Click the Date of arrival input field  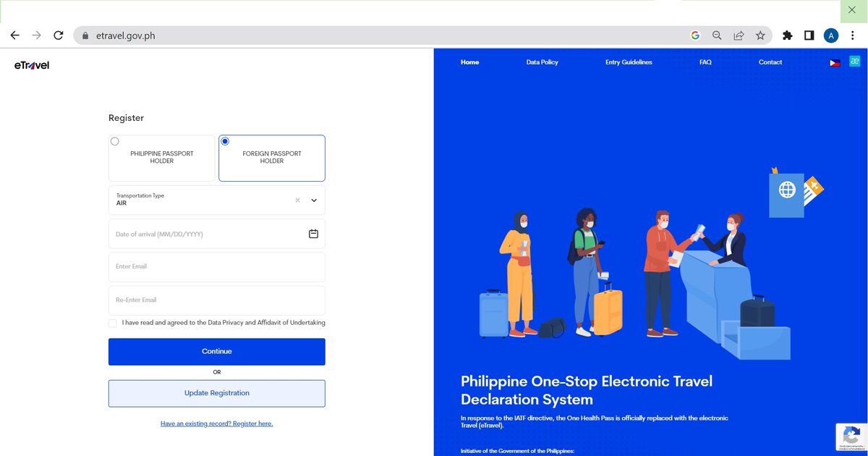[217, 234]
